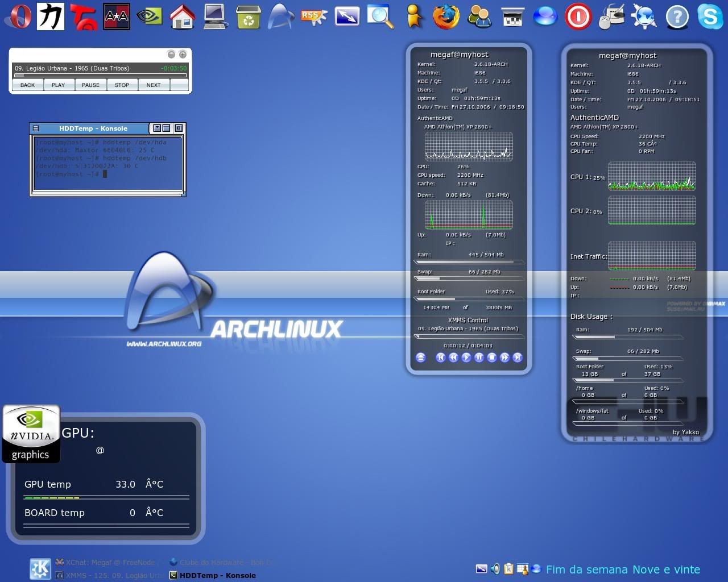Click the eject button in XMMS Control
The image size is (728, 582).
(421, 357)
